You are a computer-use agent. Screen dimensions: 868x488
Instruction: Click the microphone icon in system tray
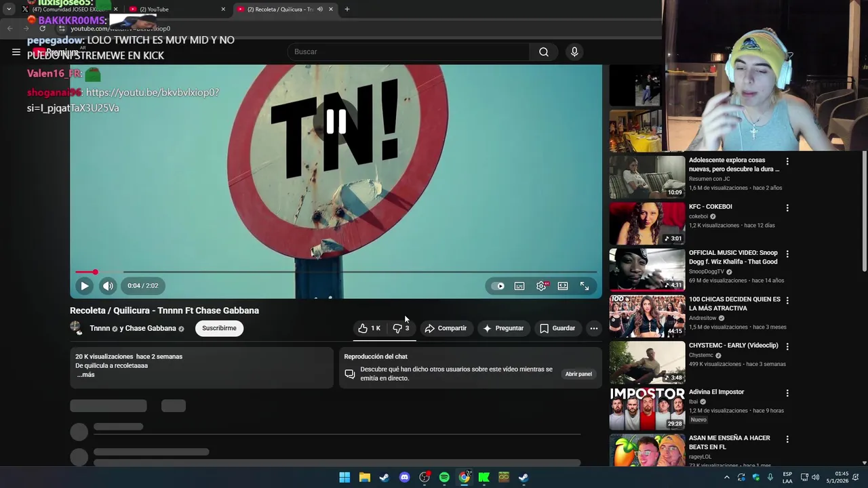[x=770, y=477]
